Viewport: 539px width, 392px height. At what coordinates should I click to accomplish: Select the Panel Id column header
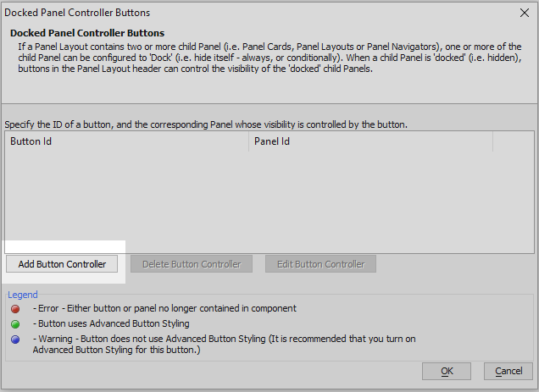pos(370,141)
